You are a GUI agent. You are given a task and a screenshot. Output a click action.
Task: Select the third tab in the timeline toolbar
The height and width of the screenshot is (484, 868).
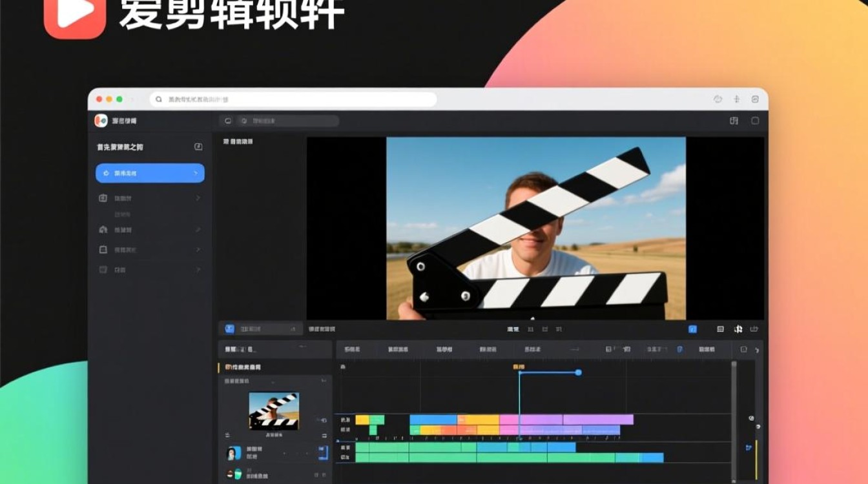point(444,349)
